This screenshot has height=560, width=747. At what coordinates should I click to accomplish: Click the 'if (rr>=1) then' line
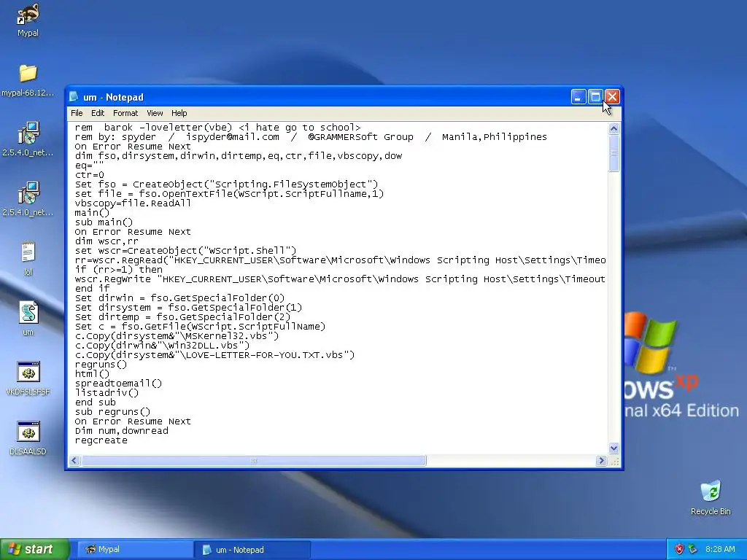point(119,270)
